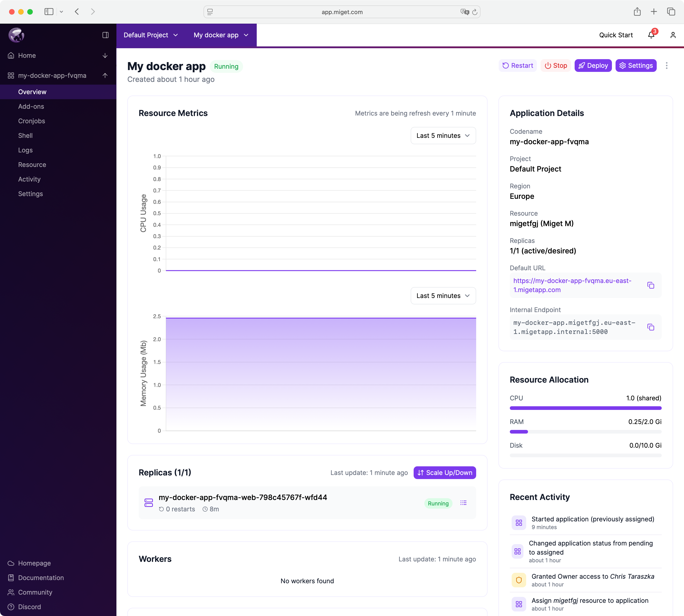Show Safari tab overview
This screenshot has height=616, width=684.
pos(671,12)
